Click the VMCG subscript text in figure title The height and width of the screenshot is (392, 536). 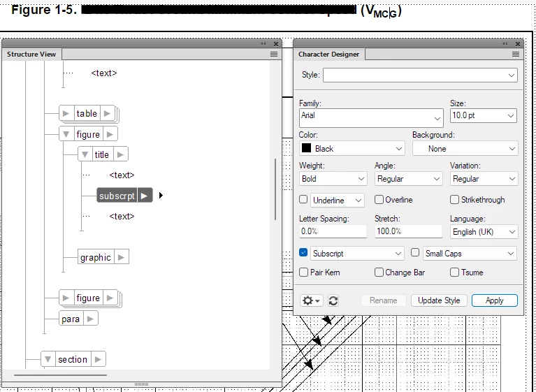point(385,14)
